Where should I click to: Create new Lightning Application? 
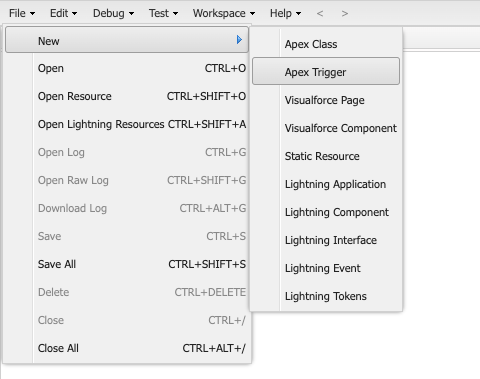pos(326,184)
